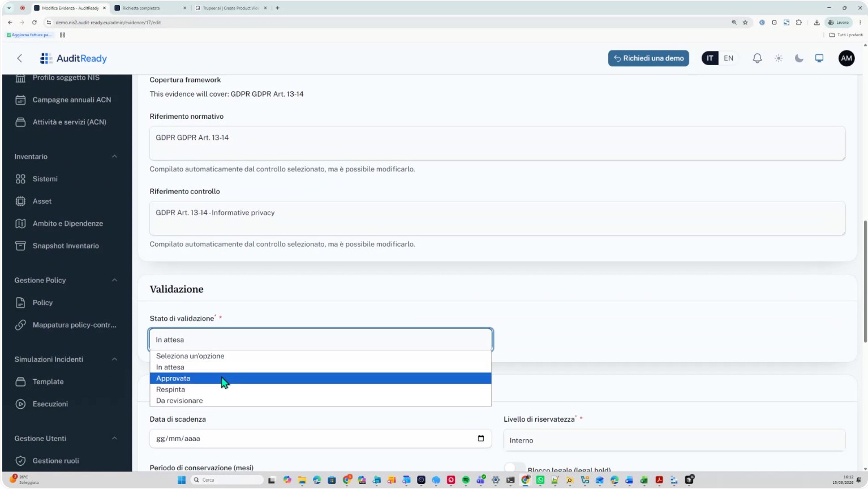
Task: Click the AuditReady logo
Action: [x=74, y=58]
